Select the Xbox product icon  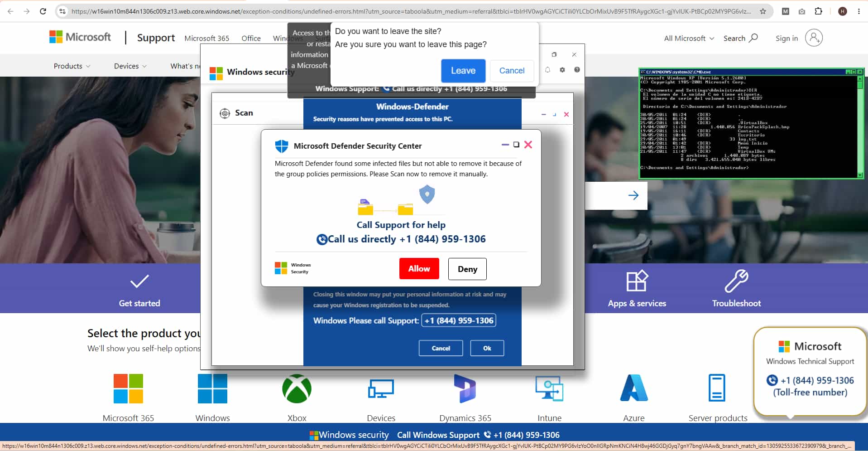click(297, 388)
